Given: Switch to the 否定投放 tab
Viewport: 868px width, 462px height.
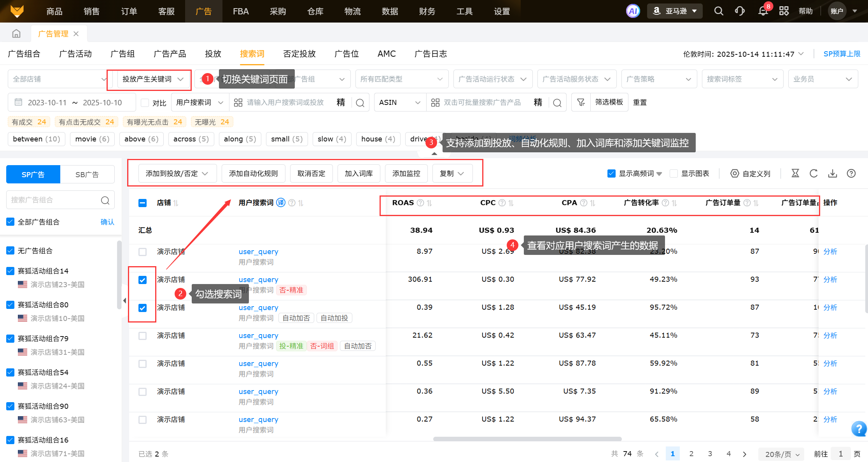Looking at the screenshot, I should (299, 54).
